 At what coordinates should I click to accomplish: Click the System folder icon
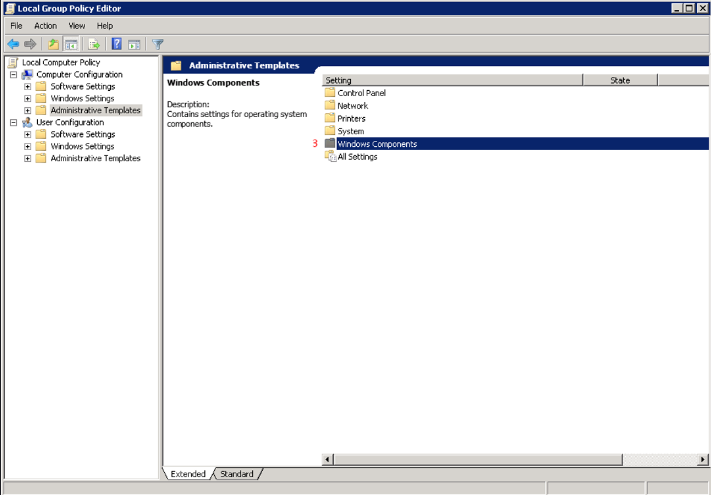330,131
